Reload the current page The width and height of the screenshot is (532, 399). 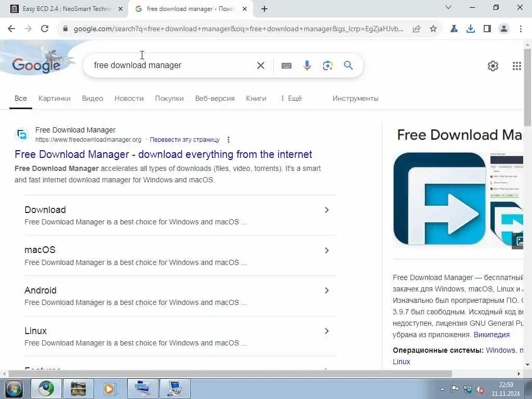tap(45, 29)
